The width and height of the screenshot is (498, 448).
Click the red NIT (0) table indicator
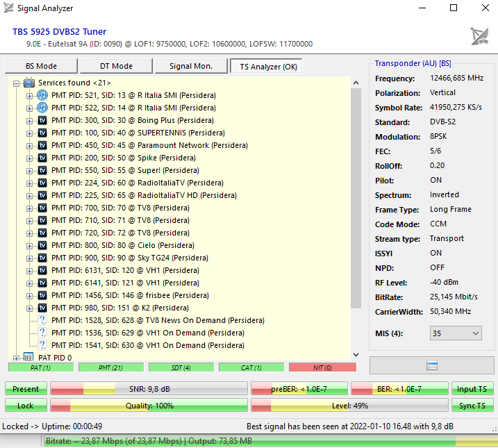coord(322,367)
